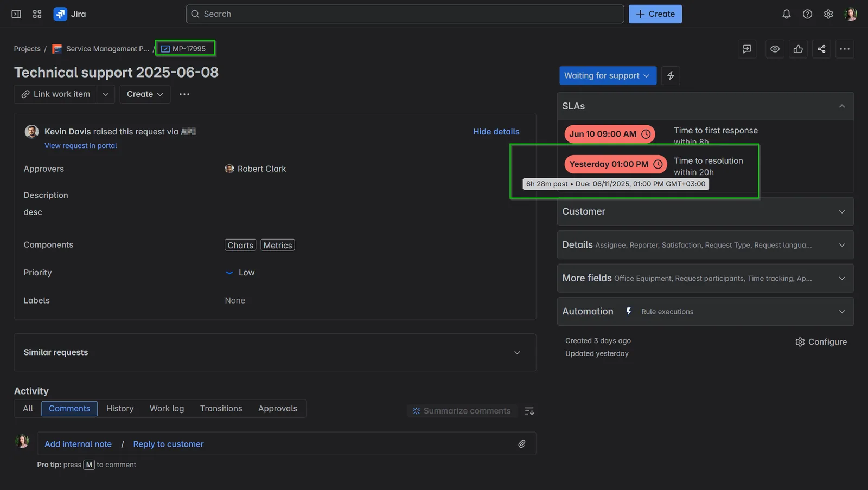Click Kevin Davis avatar
Screen dimensions: 868x490
click(31, 132)
